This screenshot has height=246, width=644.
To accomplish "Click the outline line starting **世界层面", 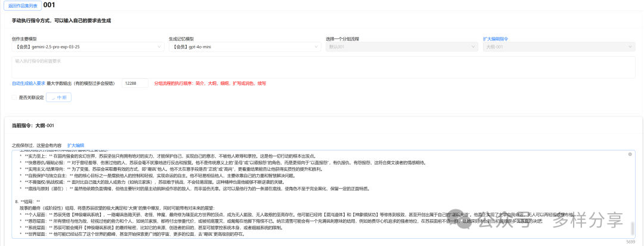I will (134, 235).
